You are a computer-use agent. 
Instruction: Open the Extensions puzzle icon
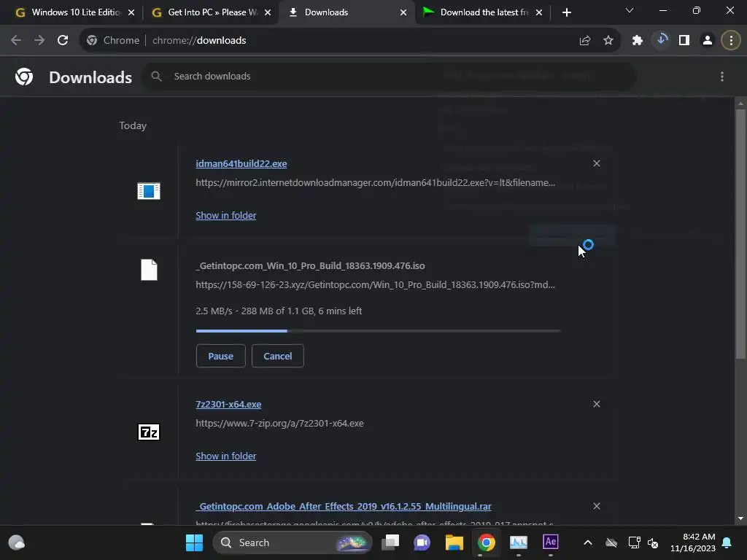[x=637, y=41]
